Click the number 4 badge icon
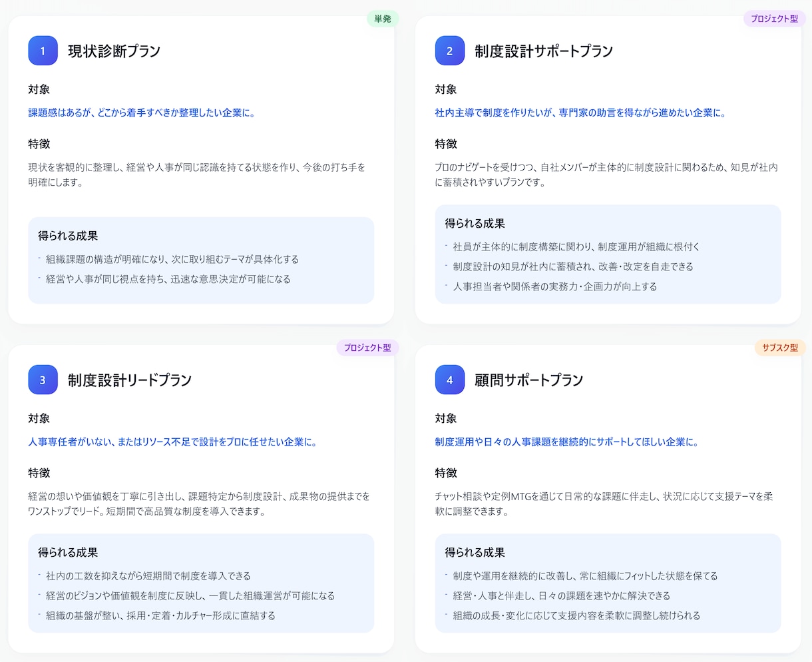 [x=450, y=380]
